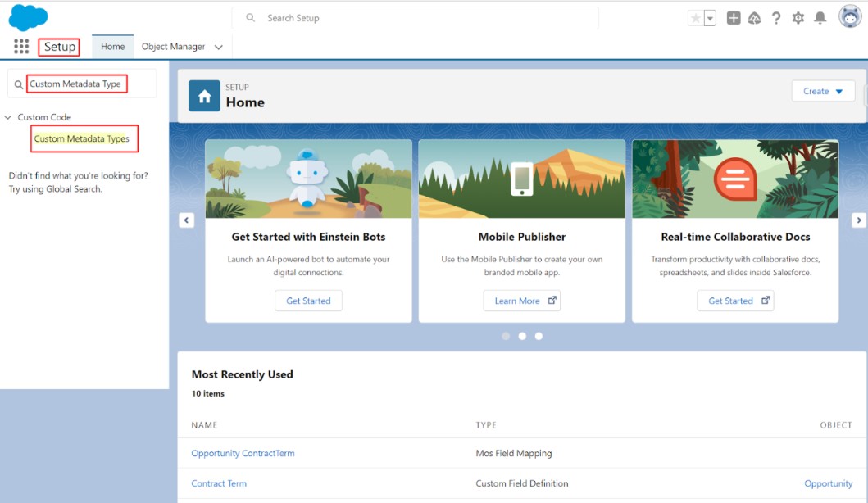Image resolution: width=868 pixels, height=503 pixels.
Task: View notifications via the bell icon
Action: pos(819,16)
